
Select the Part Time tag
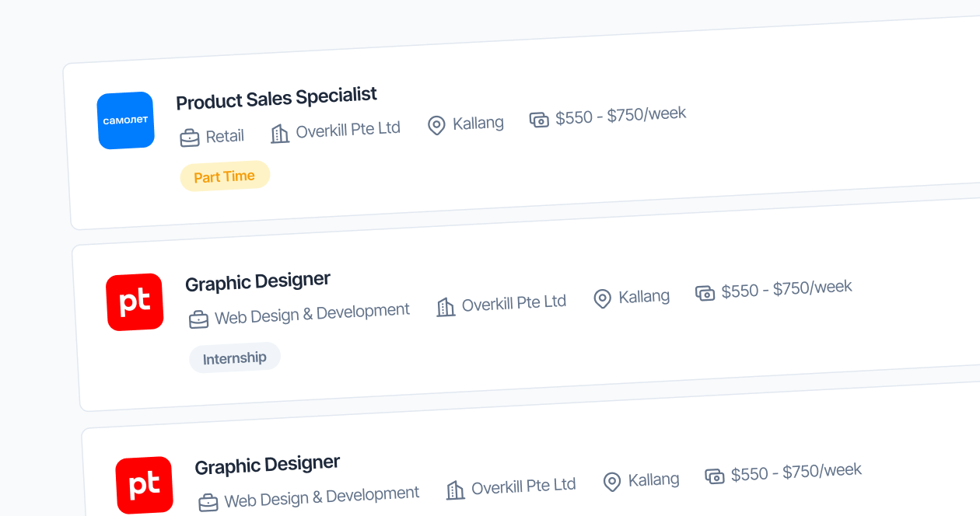point(225,176)
